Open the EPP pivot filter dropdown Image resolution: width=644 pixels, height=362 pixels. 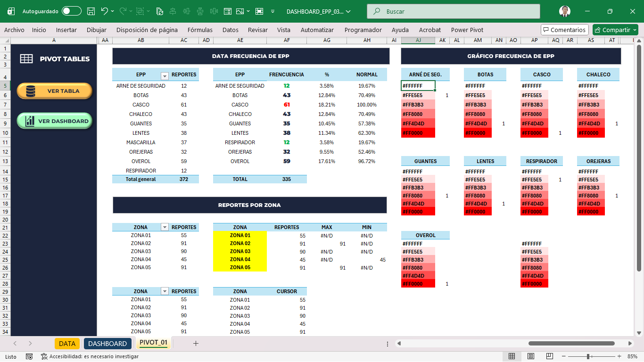tap(165, 76)
